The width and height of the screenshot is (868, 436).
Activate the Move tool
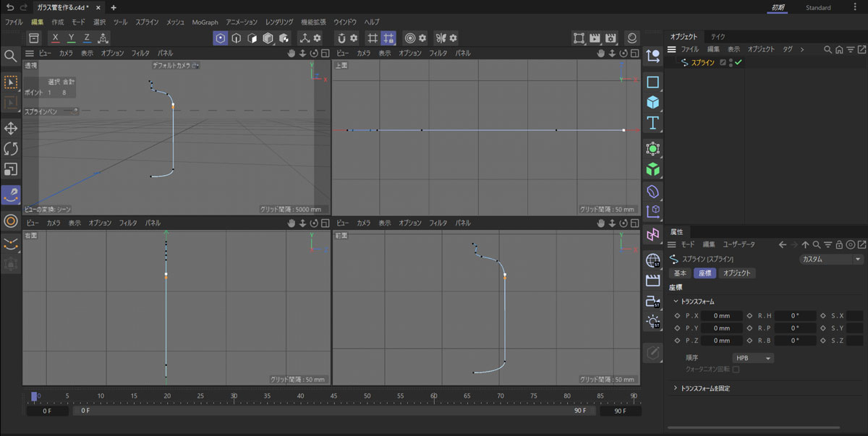tap(11, 129)
